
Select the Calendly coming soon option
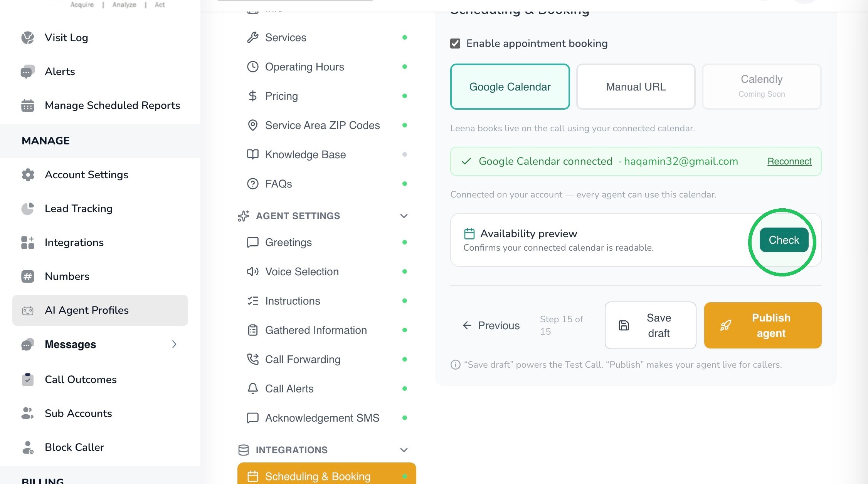pyautogui.click(x=762, y=87)
